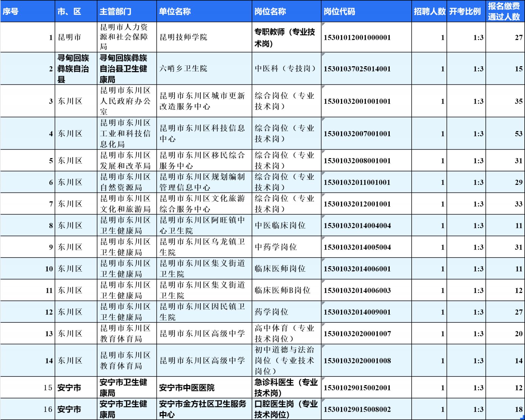Click the cell 初中道德与法治岗位（专业技术岗位）
This screenshot has height=420, width=525.
click(287, 361)
